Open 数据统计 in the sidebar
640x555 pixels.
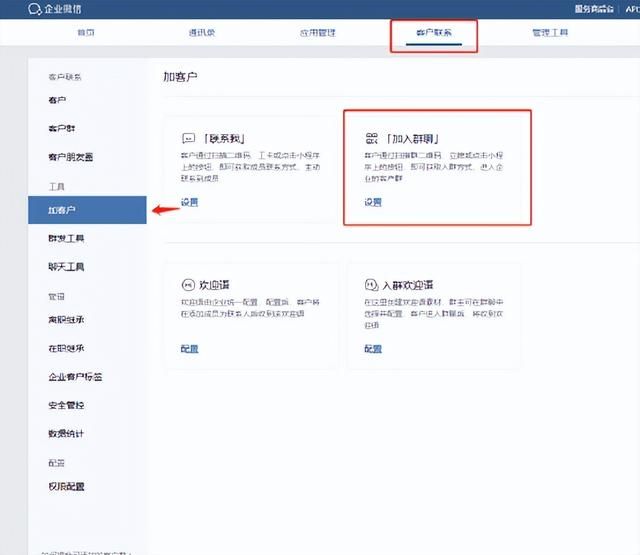pos(66,433)
